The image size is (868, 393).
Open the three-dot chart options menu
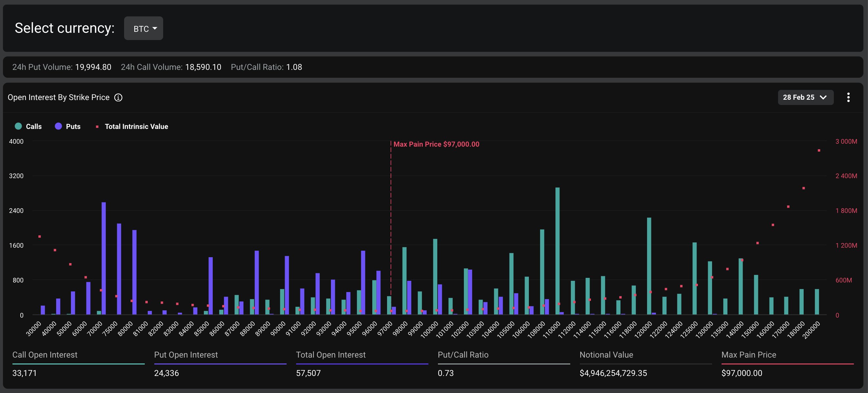[x=848, y=98]
